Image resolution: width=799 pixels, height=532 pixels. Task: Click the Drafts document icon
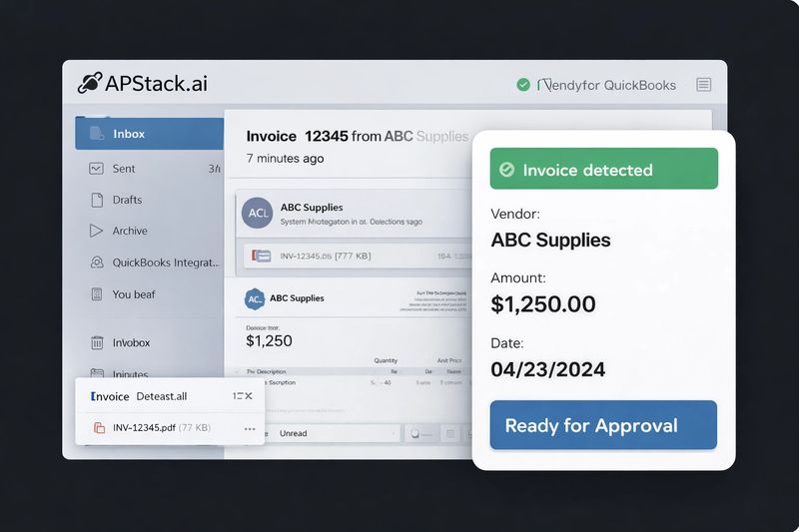(x=97, y=200)
